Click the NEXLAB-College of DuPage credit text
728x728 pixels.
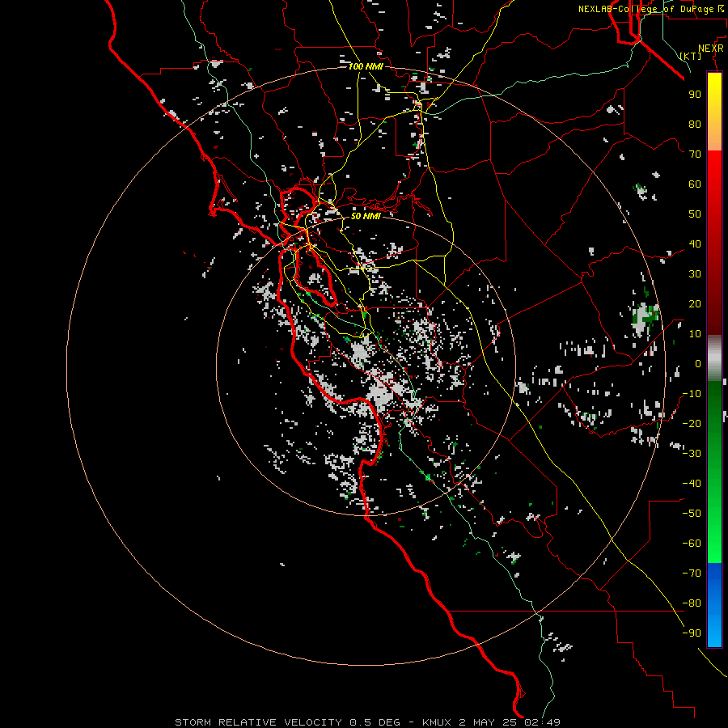click(651, 9)
